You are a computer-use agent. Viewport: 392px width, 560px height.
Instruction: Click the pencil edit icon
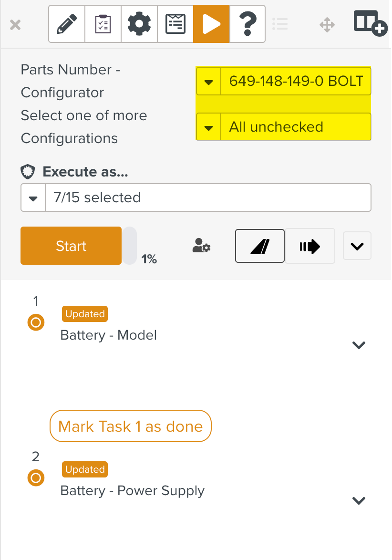[x=67, y=24]
